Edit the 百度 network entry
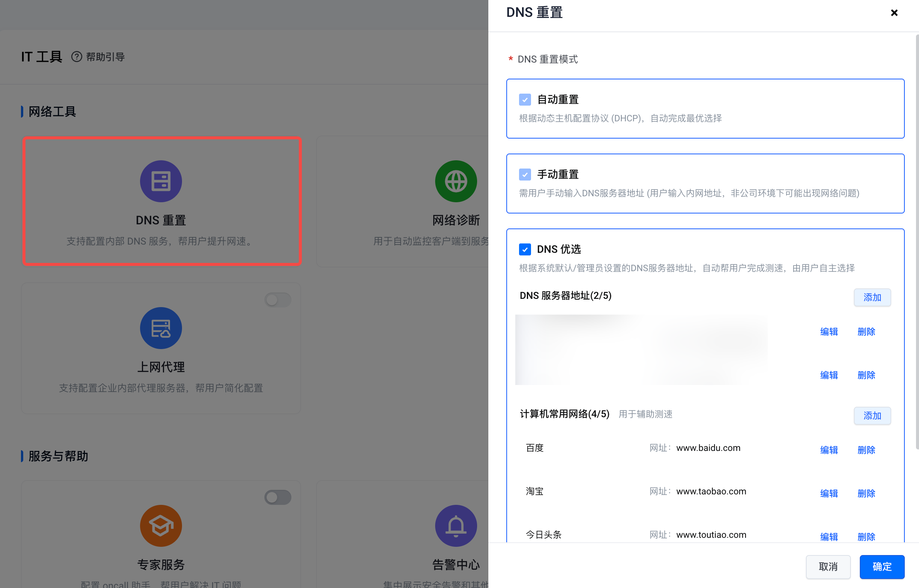This screenshot has width=919, height=588. pyautogui.click(x=829, y=450)
